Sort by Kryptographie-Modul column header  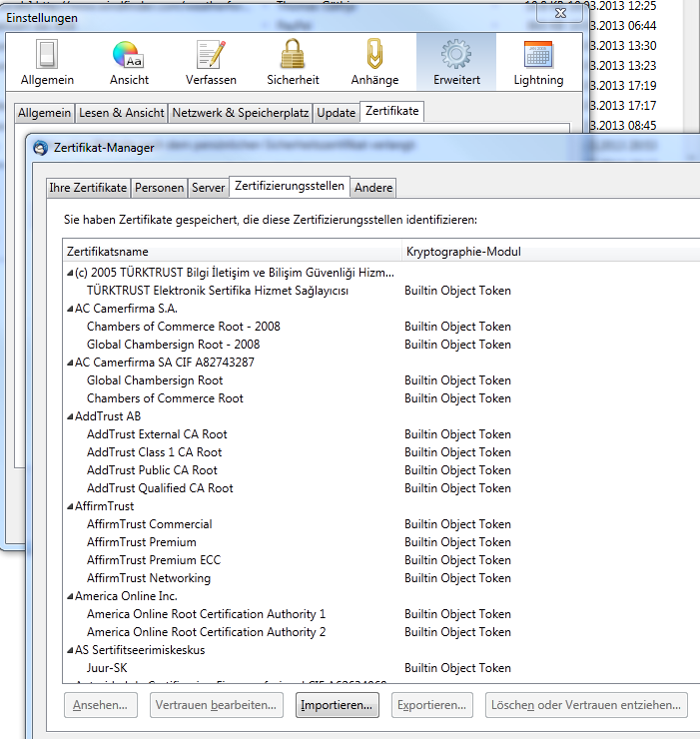(550, 252)
